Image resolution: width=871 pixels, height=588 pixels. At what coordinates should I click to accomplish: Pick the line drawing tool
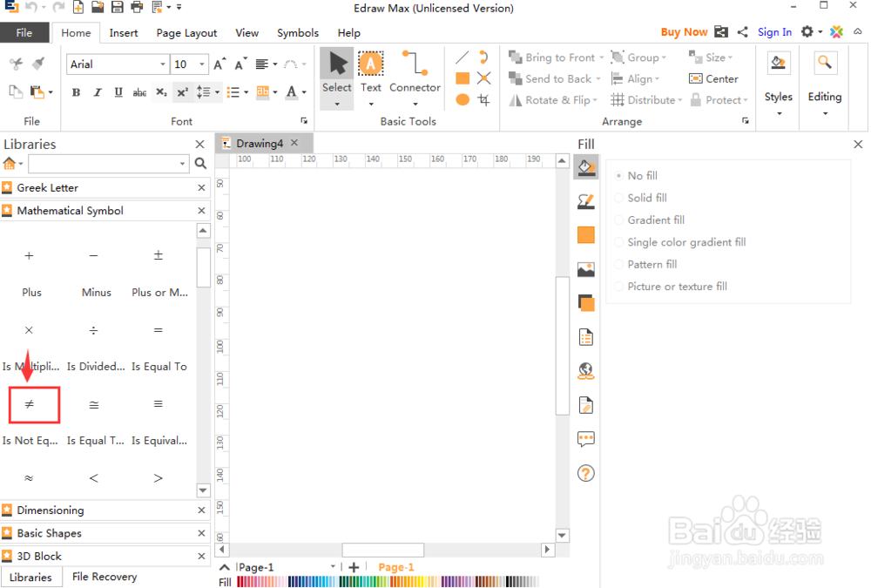pyautogui.click(x=463, y=57)
